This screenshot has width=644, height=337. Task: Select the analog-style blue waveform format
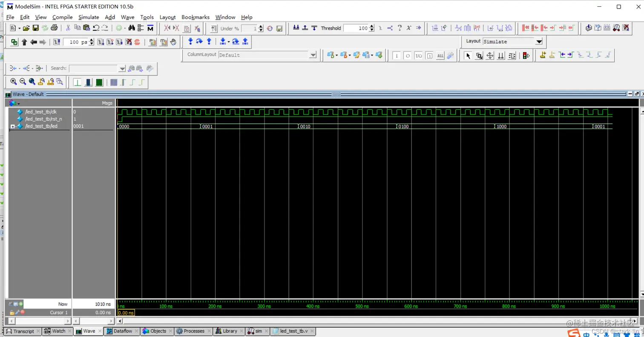(x=89, y=82)
